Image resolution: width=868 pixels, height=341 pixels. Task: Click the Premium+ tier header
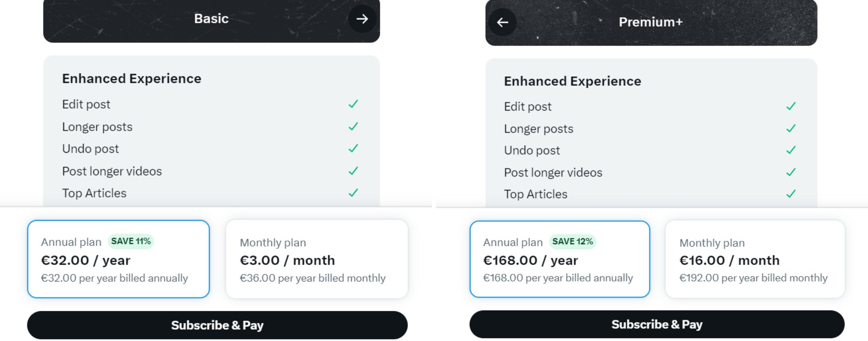(x=651, y=22)
